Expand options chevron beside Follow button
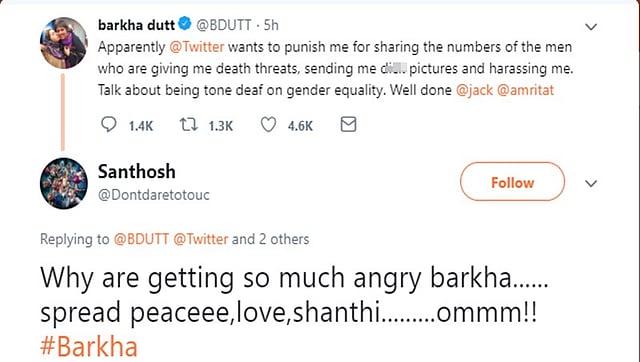This screenshot has height=362, width=640. click(x=591, y=184)
